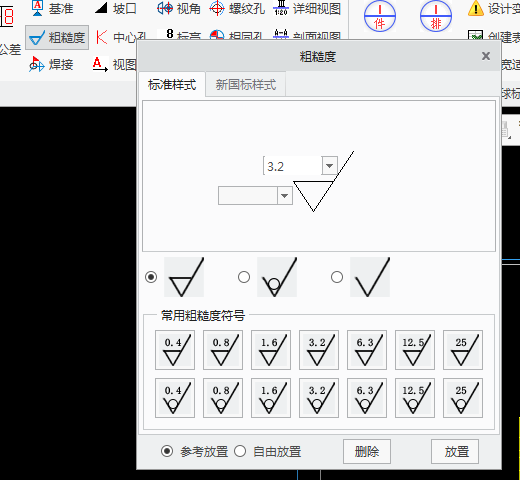520x480 pixels.
Task: Select the circle-in-check symbol radio button
Action: pos(244,277)
